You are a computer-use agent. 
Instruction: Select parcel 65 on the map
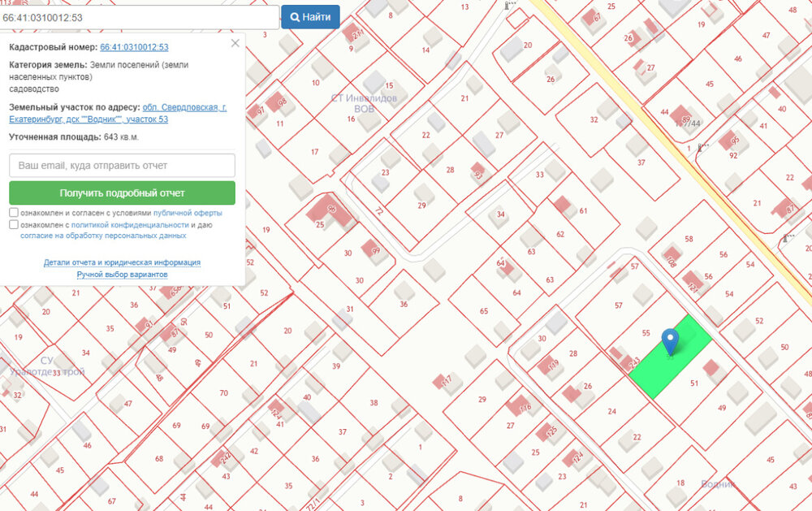(484, 311)
